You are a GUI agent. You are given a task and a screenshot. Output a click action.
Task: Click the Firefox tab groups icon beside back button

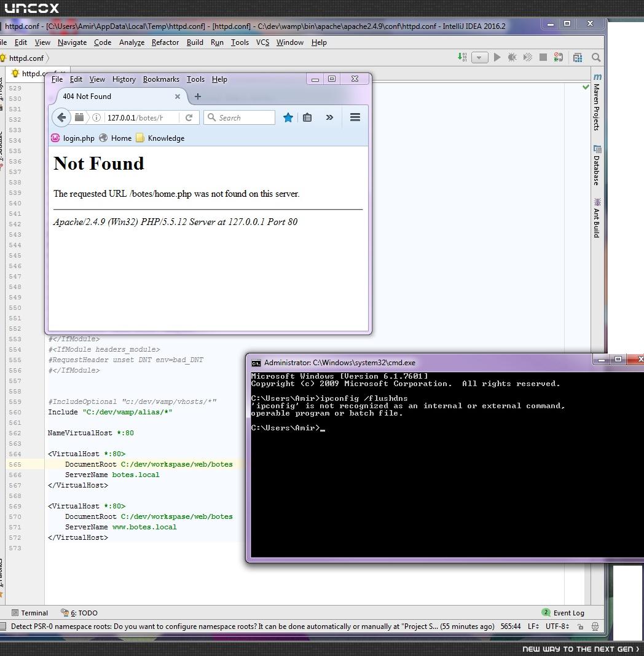[x=79, y=117]
